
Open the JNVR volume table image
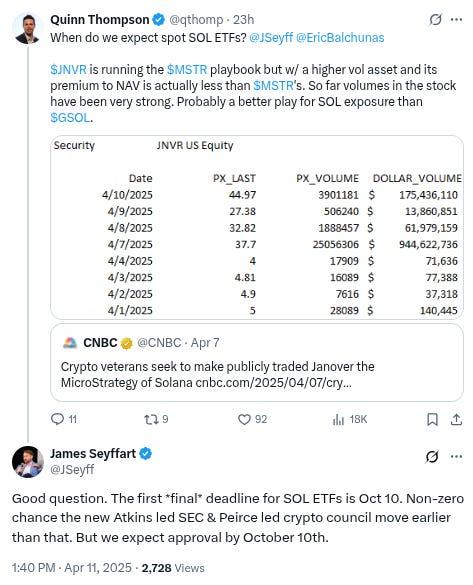click(257, 227)
